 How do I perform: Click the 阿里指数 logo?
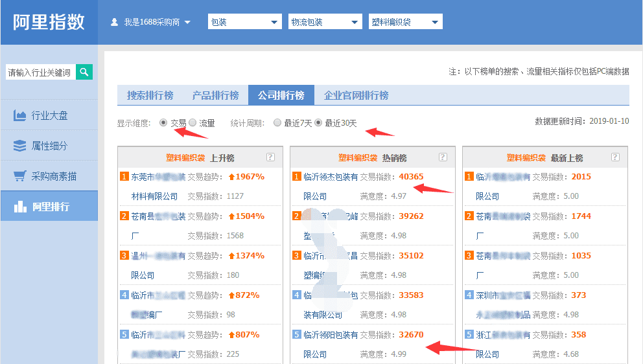point(49,22)
